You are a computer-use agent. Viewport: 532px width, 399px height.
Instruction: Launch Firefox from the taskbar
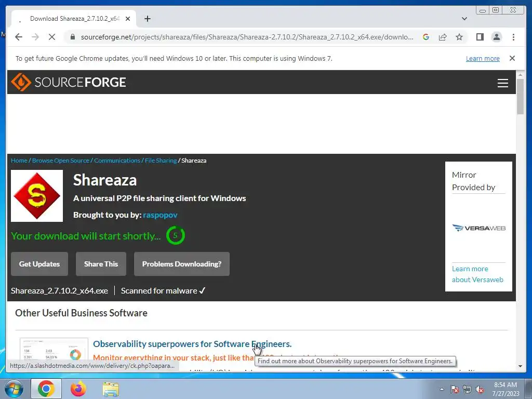[78, 389]
